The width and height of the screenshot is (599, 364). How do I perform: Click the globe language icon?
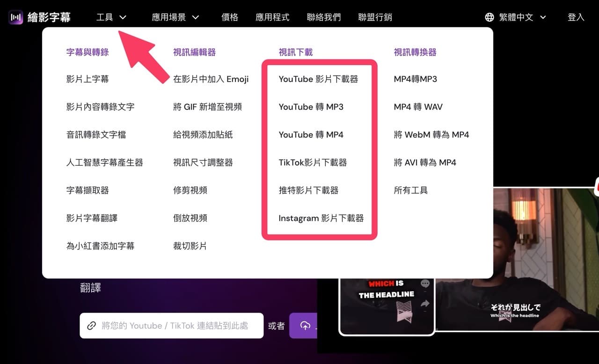(x=489, y=17)
